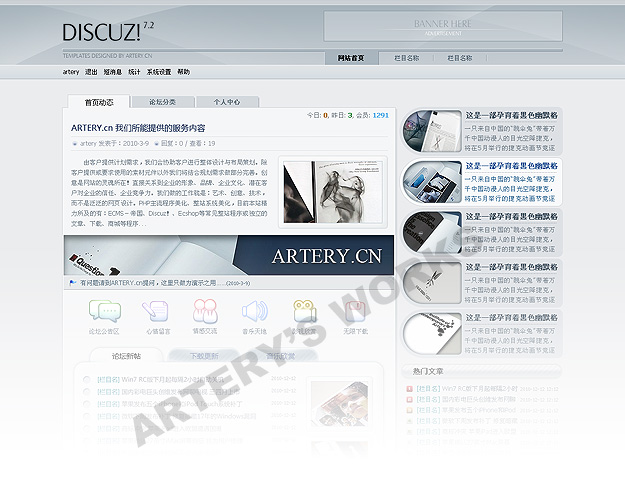Switch to the 论坛分类 tab
This screenshot has width=625, height=485.
click(x=162, y=102)
